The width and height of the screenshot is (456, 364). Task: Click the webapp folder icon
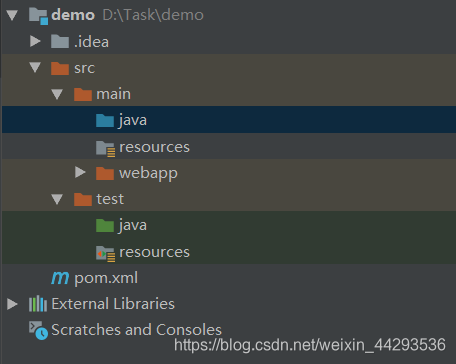[x=105, y=173]
